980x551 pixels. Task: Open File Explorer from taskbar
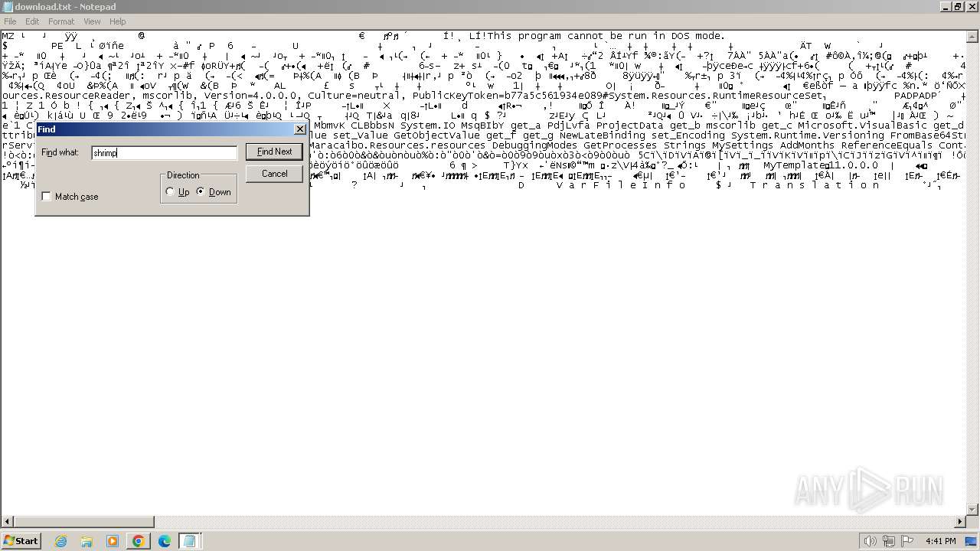click(x=87, y=541)
